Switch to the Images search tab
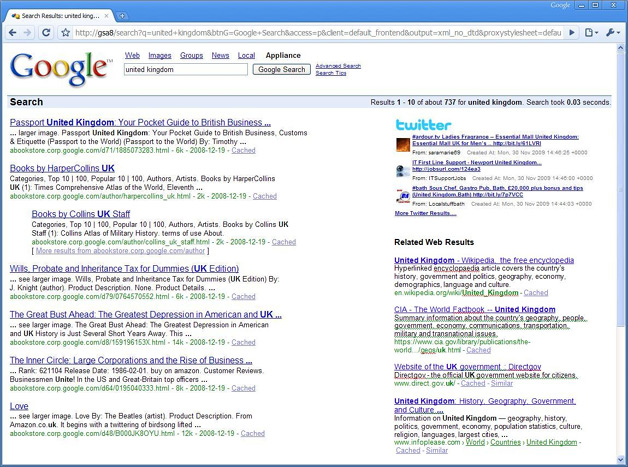This screenshot has width=628, height=467. (159, 56)
